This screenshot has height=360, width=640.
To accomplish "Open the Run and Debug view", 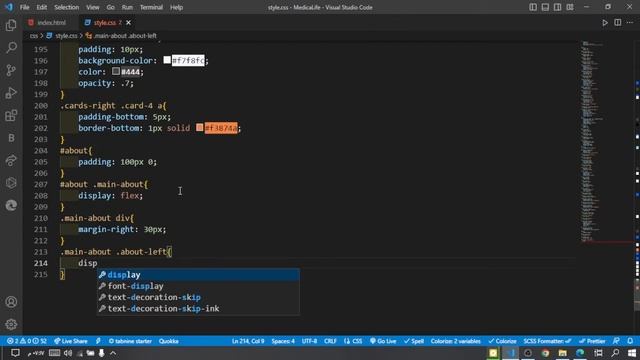I will 11,93.
